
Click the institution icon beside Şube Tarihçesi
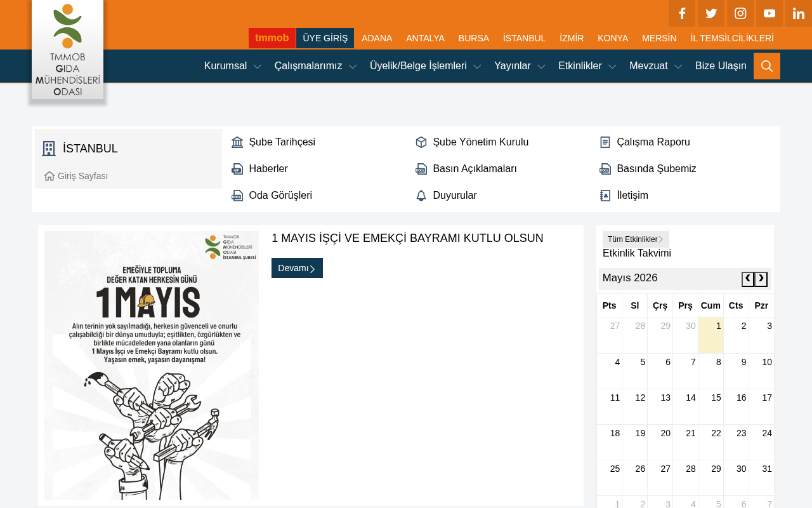tap(237, 142)
